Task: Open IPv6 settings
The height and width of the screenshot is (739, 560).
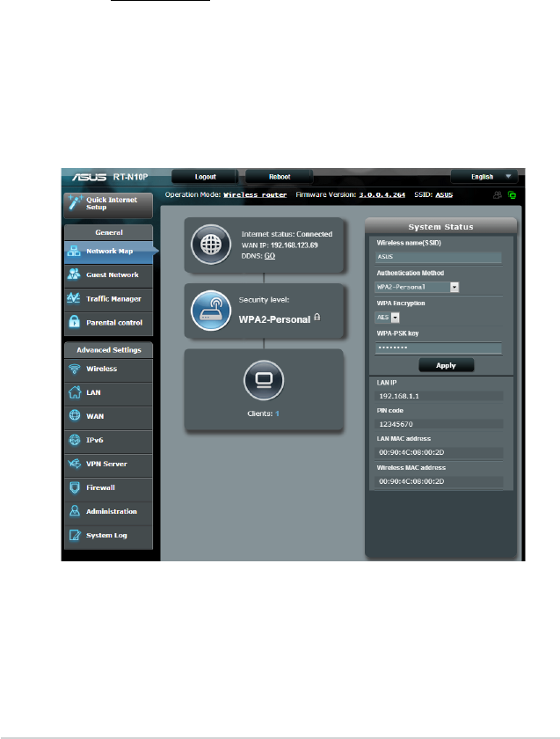Action: click(x=108, y=441)
